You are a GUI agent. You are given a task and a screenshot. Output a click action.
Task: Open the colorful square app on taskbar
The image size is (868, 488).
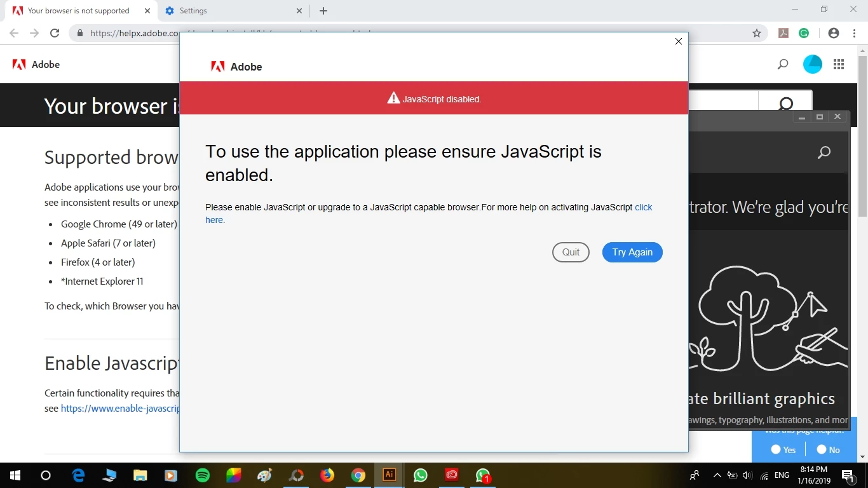pos(234,475)
